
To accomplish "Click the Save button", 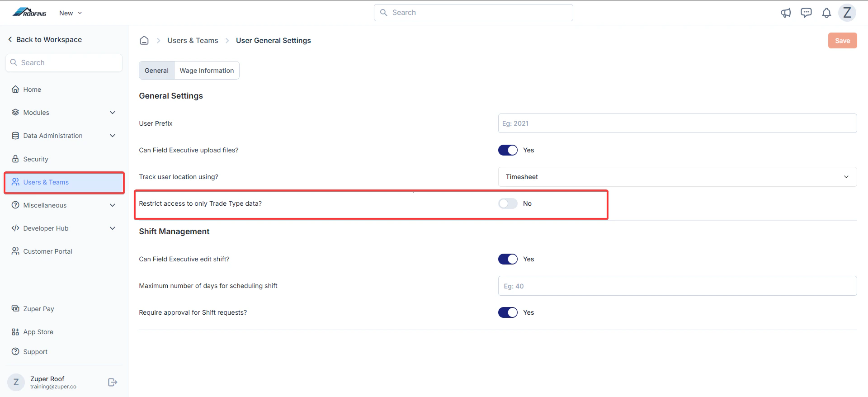I will pos(842,40).
